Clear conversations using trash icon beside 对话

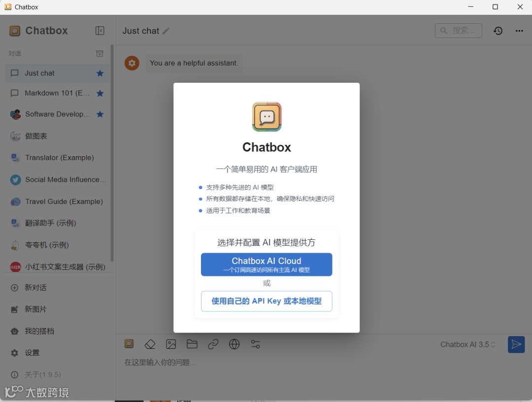click(x=100, y=53)
